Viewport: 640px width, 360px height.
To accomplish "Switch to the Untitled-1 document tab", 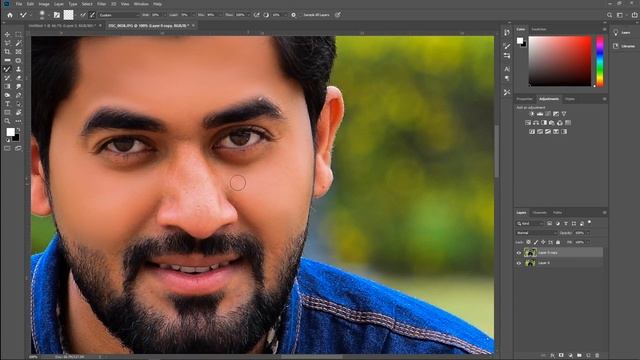I will (x=63, y=25).
